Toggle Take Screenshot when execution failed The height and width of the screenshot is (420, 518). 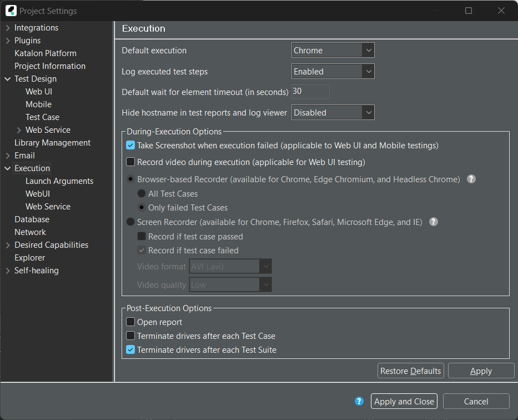[x=130, y=145]
